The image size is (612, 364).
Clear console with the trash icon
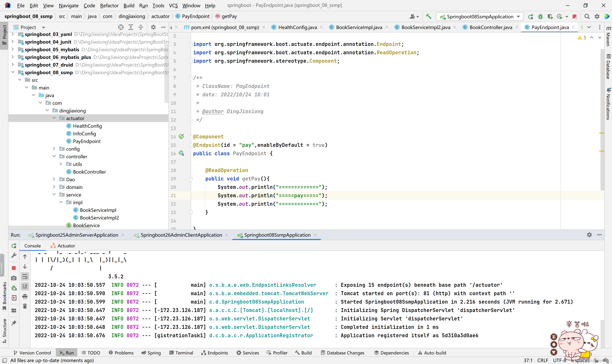click(x=25, y=306)
